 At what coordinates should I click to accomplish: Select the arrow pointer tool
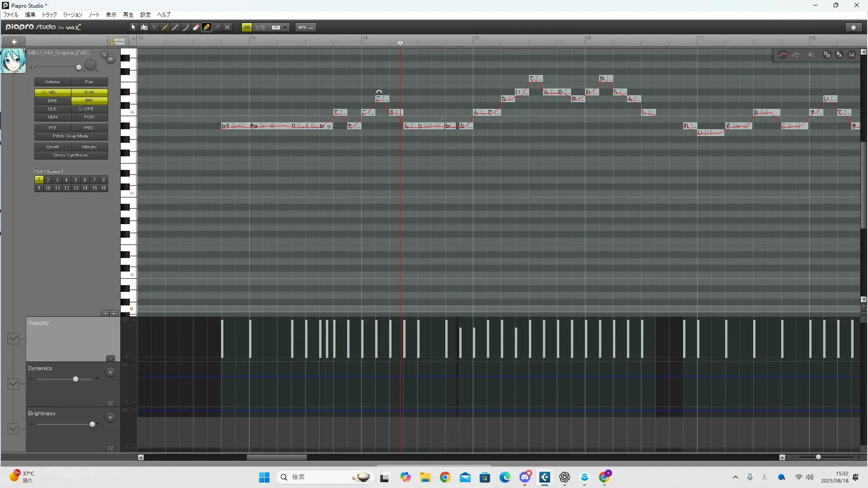click(x=133, y=28)
